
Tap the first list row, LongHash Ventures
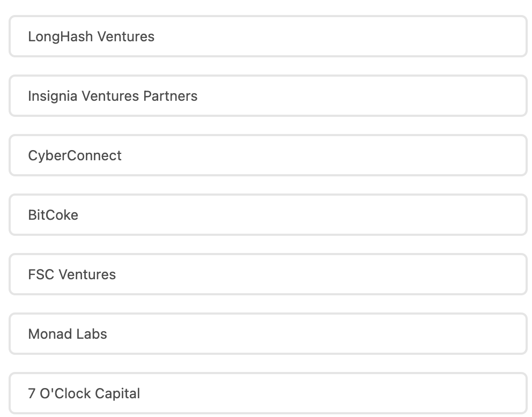coord(268,36)
